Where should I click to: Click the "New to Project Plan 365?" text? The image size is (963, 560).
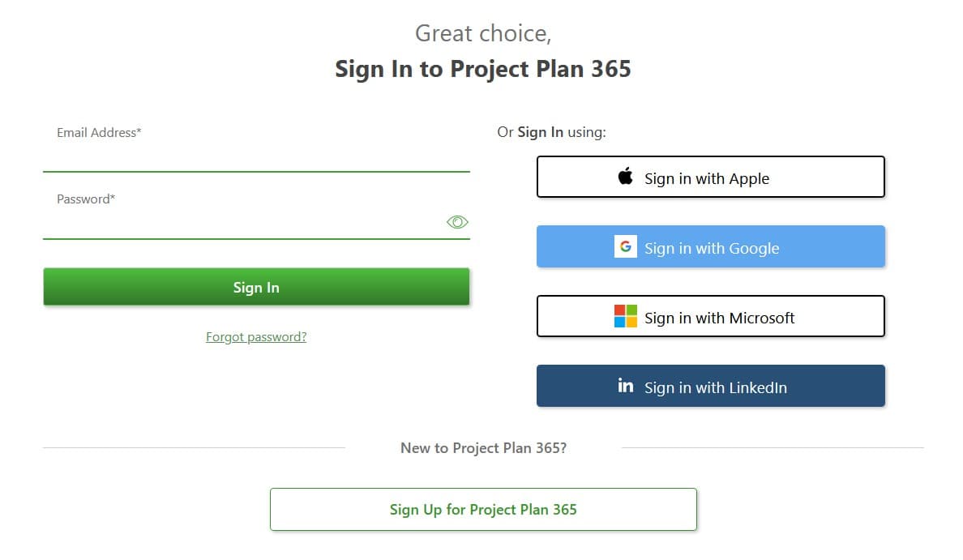pos(483,448)
